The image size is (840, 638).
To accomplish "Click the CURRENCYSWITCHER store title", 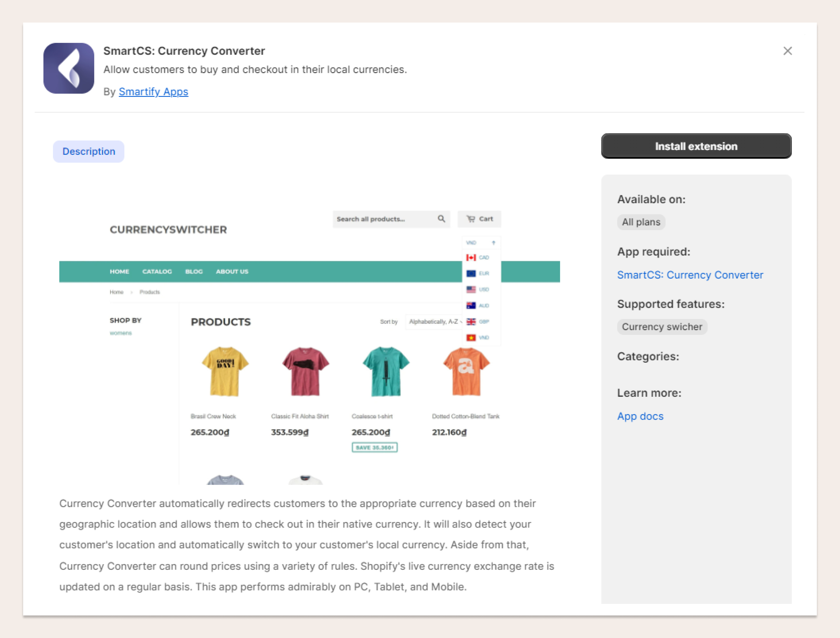I will point(168,230).
